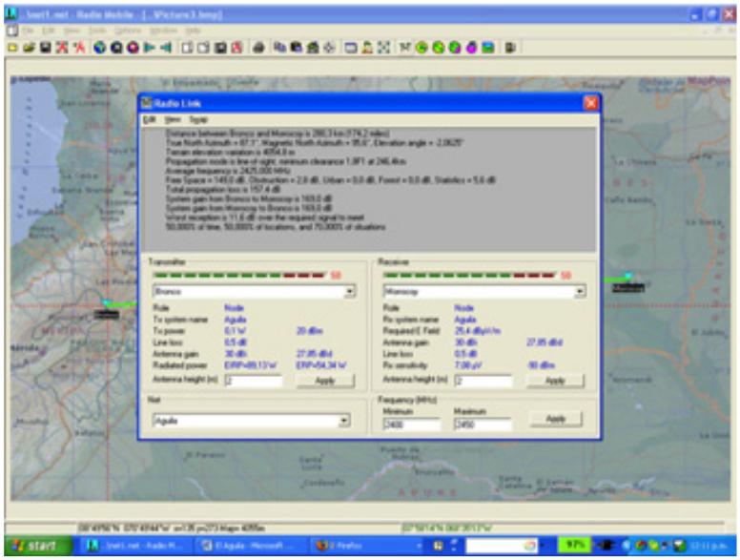This screenshot has width=740, height=560.
Task: Open the View menu in Radio Link
Action: [x=173, y=120]
